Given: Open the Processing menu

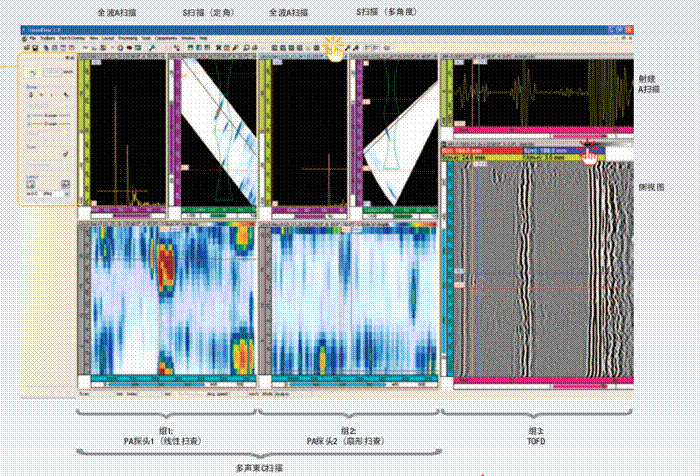Looking at the screenshot, I should tap(128, 39).
